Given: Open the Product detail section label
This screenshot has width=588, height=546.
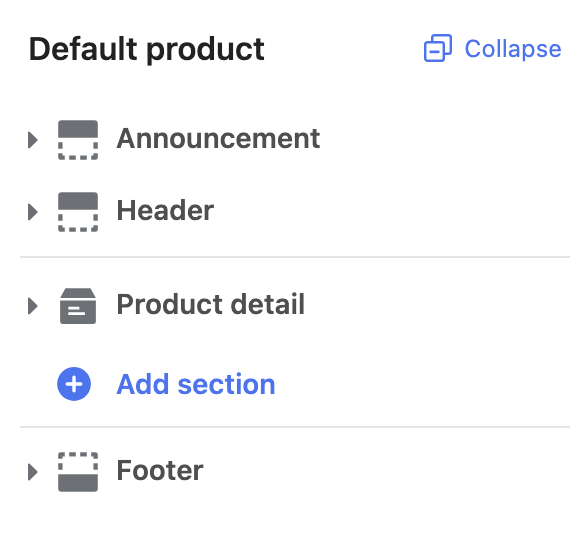Looking at the screenshot, I should pyautogui.click(x=211, y=304).
